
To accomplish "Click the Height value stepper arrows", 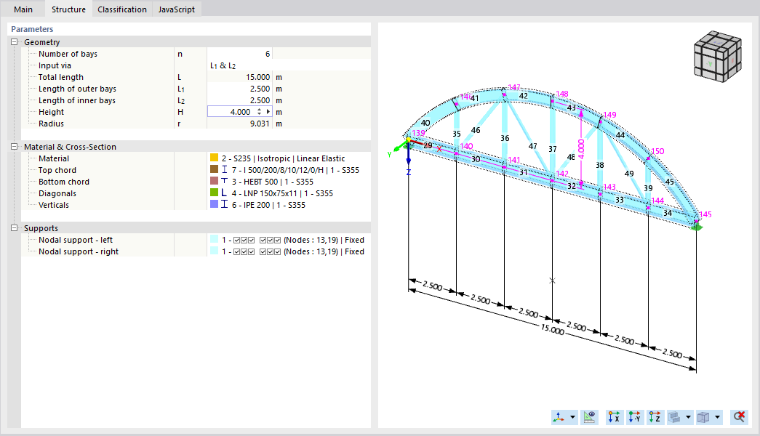I will pos(259,112).
